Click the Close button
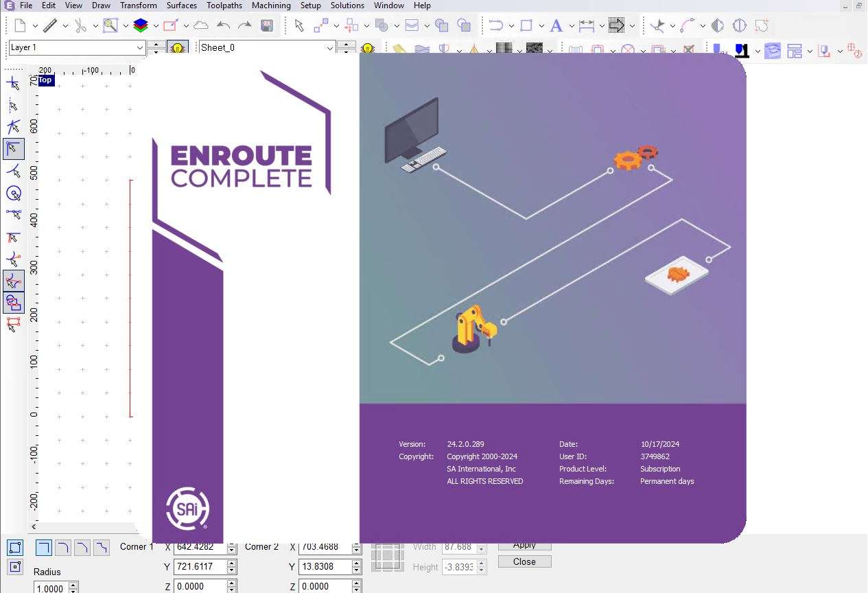This screenshot has width=868, height=593. 524,561
